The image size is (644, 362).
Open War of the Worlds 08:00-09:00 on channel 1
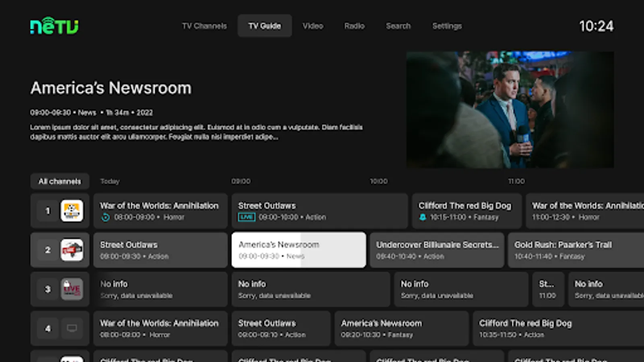161,211
